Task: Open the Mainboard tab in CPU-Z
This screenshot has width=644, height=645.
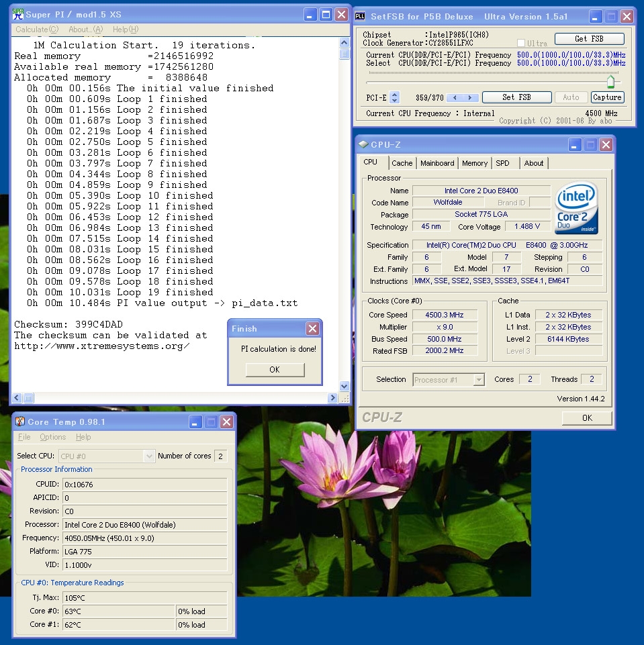Action: (x=437, y=163)
